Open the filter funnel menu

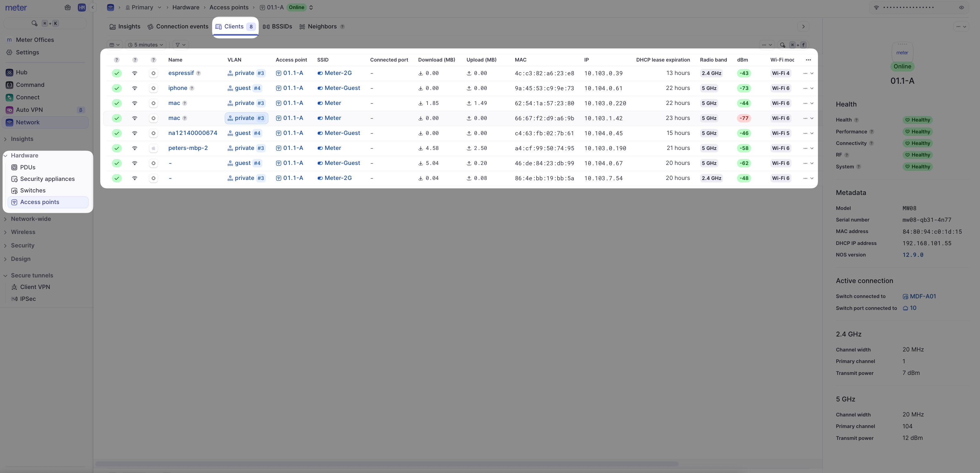[x=180, y=45]
